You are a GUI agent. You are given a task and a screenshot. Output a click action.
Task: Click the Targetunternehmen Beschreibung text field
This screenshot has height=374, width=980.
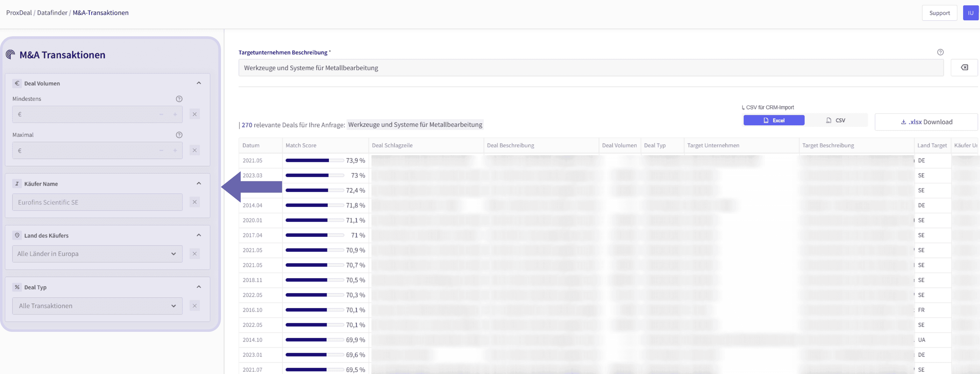[591, 68]
